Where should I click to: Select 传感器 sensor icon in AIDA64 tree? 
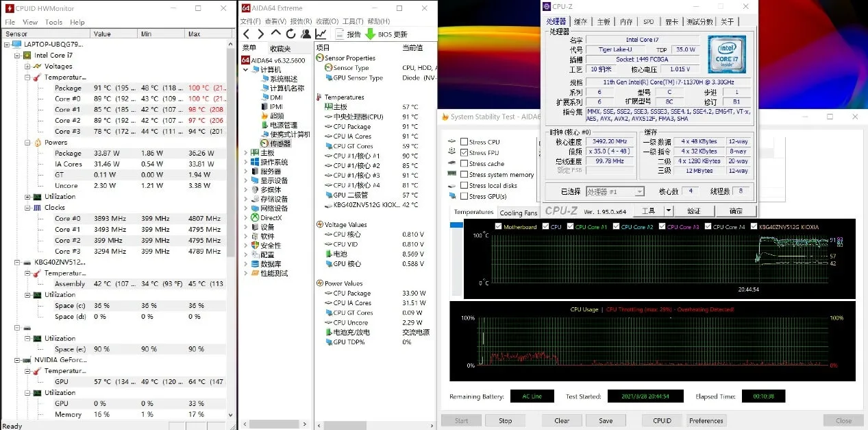(x=264, y=143)
